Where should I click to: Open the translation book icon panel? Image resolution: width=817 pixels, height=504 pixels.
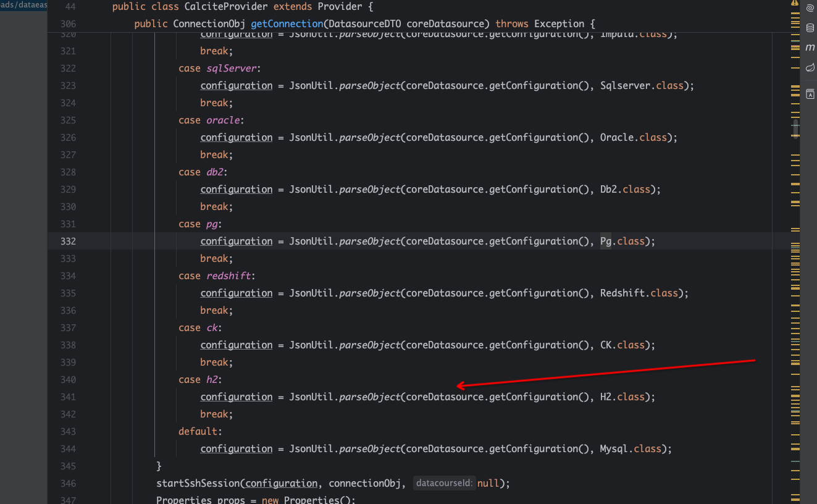(810, 94)
